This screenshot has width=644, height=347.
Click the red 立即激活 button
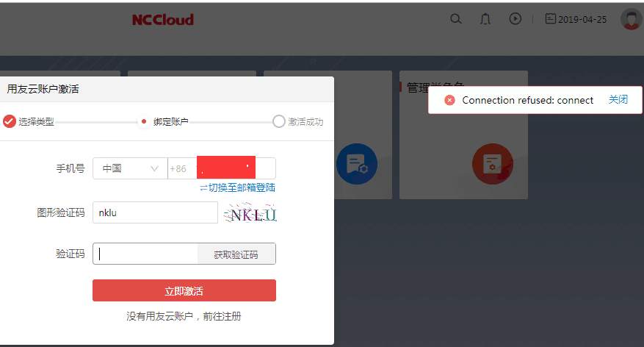click(x=184, y=290)
